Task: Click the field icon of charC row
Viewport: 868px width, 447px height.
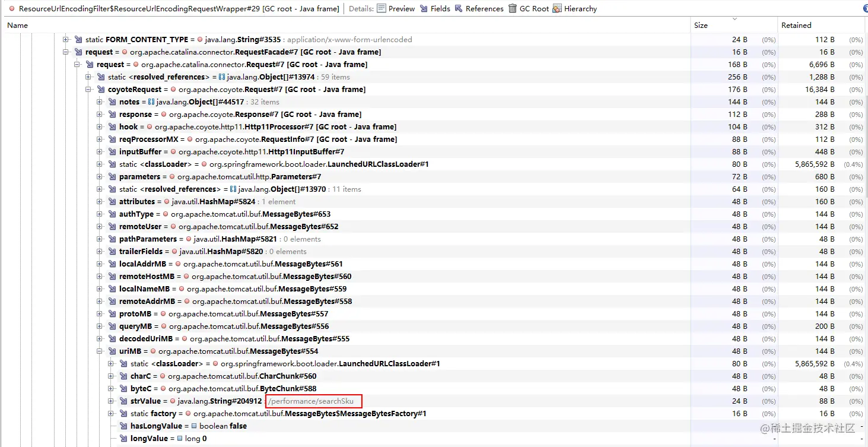Action: pos(123,376)
